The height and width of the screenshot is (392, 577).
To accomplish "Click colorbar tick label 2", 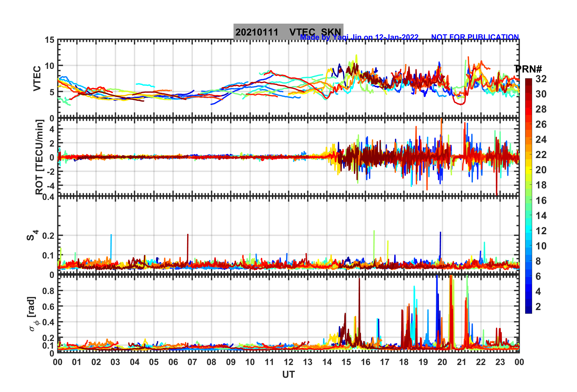I will pyautogui.click(x=538, y=307).
